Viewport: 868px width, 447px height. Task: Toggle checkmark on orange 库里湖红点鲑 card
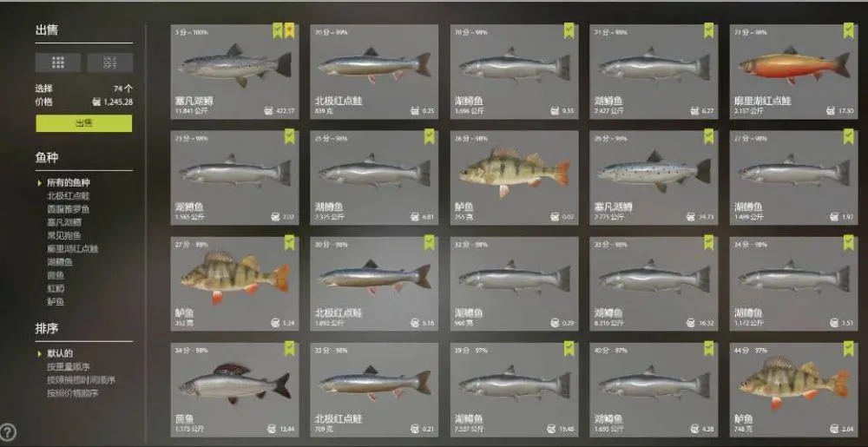(x=849, y=30)
